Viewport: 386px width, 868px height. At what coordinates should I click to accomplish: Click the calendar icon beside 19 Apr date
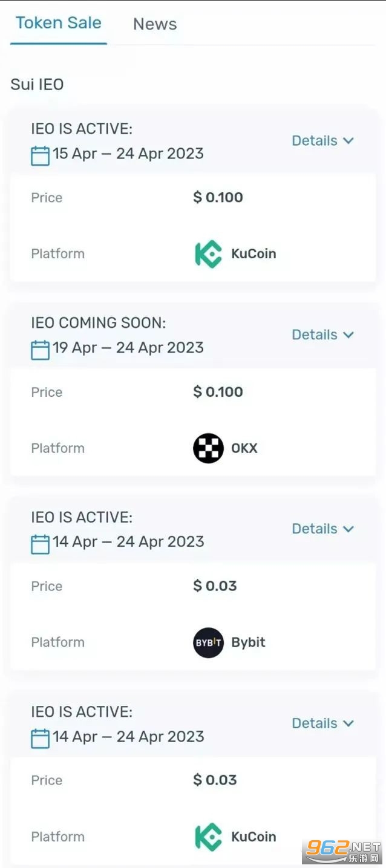point(40,350)
